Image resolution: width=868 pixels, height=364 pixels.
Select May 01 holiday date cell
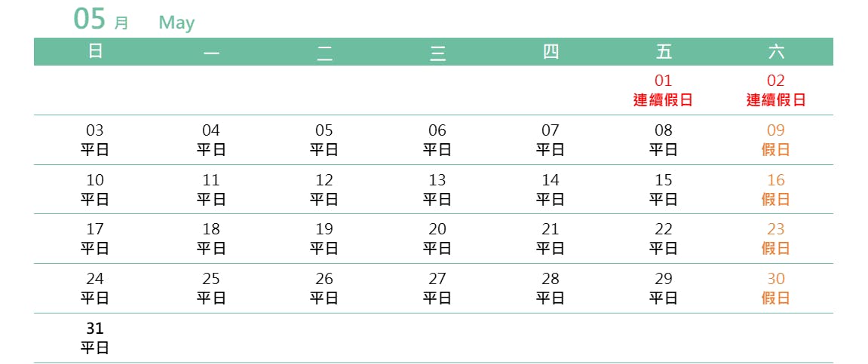tap(663, 90)
